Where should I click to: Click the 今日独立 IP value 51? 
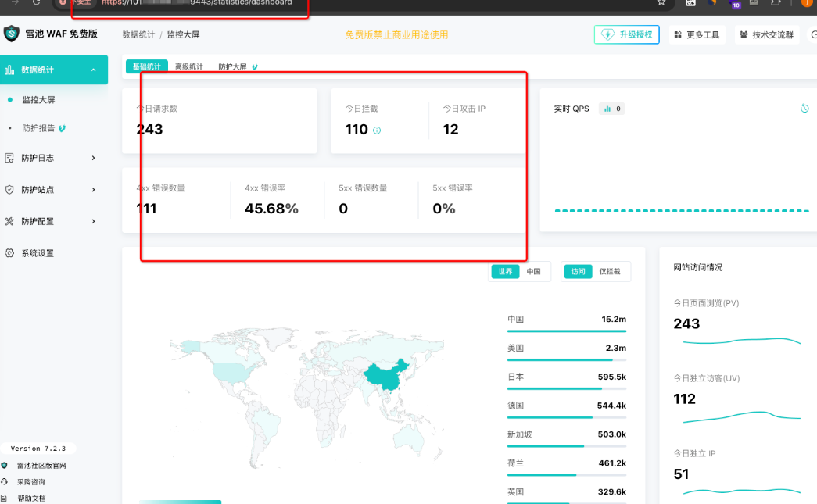click(x=681, y=474)
